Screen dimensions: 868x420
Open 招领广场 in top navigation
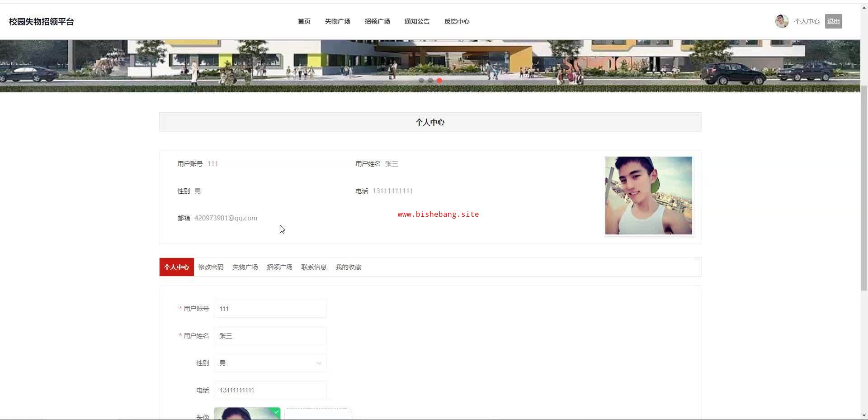tap(377, 21)
